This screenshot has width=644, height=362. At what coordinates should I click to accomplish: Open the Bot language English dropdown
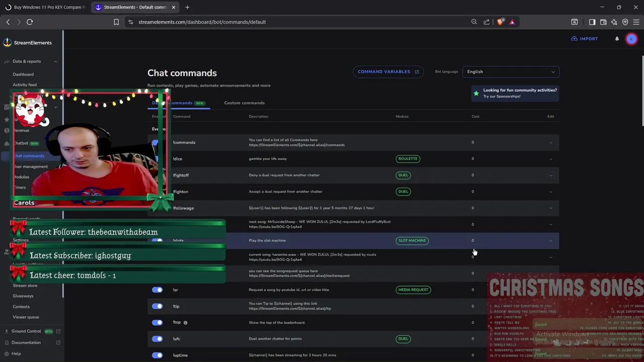point(511,72)
